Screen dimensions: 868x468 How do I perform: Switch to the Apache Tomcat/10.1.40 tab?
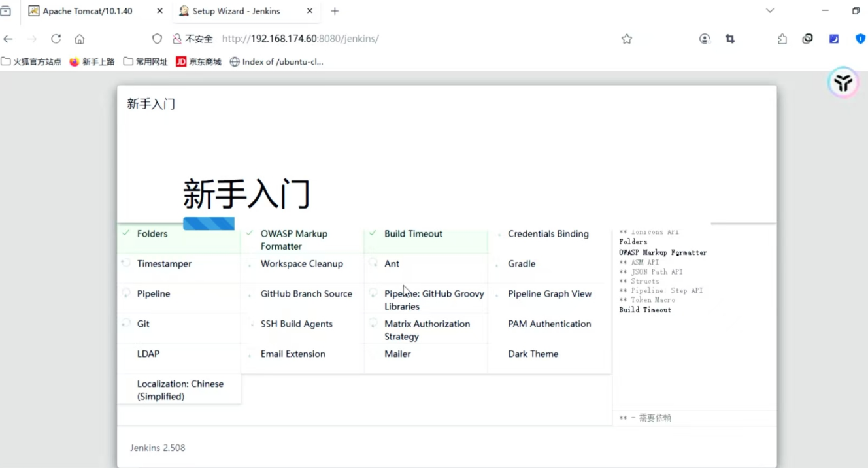(x=88, y=11)
